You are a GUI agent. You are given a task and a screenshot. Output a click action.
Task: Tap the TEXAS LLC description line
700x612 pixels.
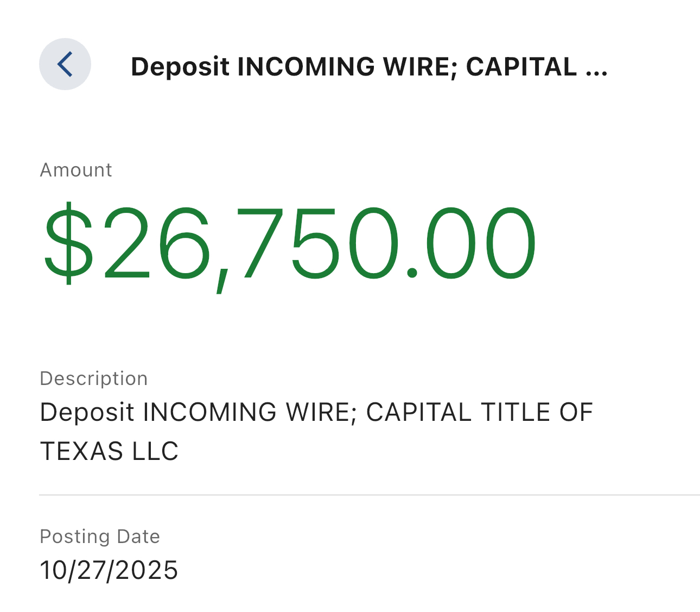109,451
